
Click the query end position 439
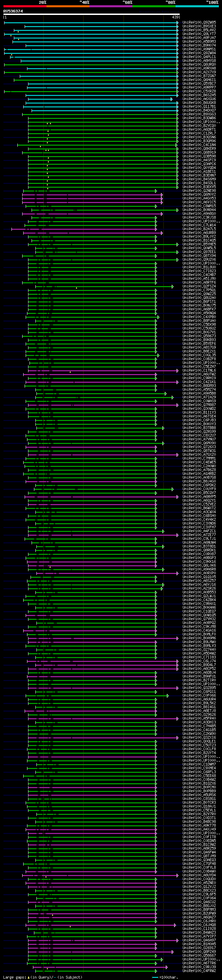tap(175, 17)
